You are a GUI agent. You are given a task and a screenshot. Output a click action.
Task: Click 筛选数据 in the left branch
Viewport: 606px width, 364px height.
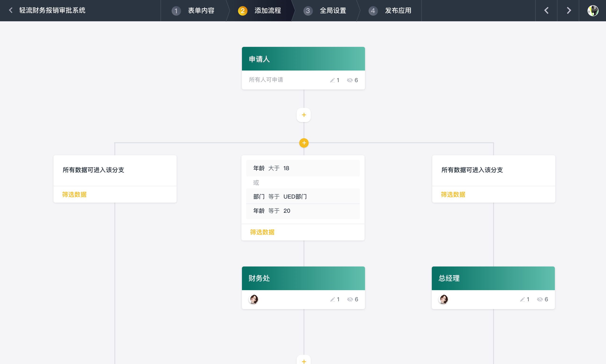74,195
